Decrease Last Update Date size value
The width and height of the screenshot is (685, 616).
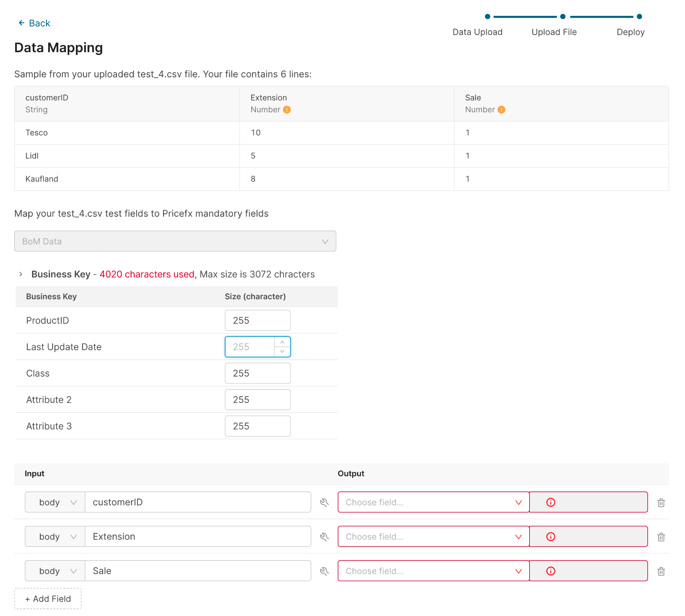pos(282,351)
